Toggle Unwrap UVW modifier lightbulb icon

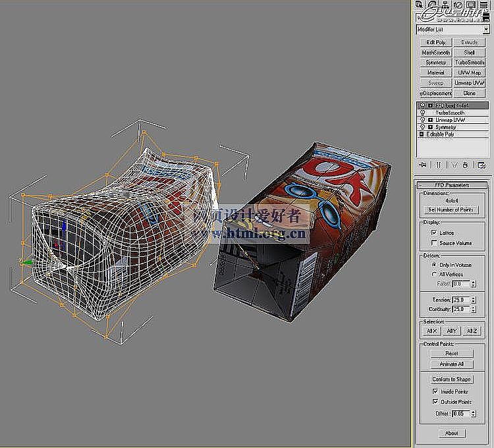pyautogui.click(x=422, y=120)
